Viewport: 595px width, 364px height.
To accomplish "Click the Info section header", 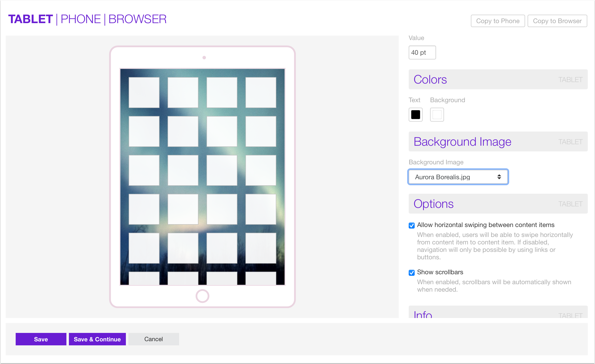I will [x=498, y=312].
